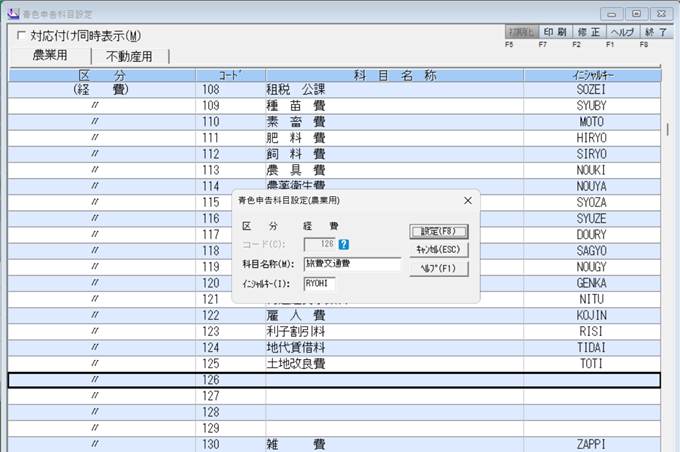Click the 区分 column header

[x=102, y=75]
